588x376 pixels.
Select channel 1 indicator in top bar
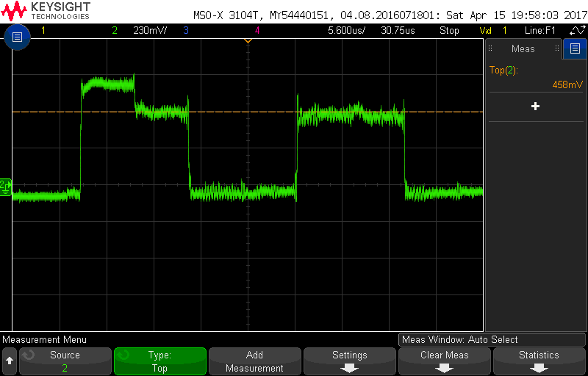43,30
